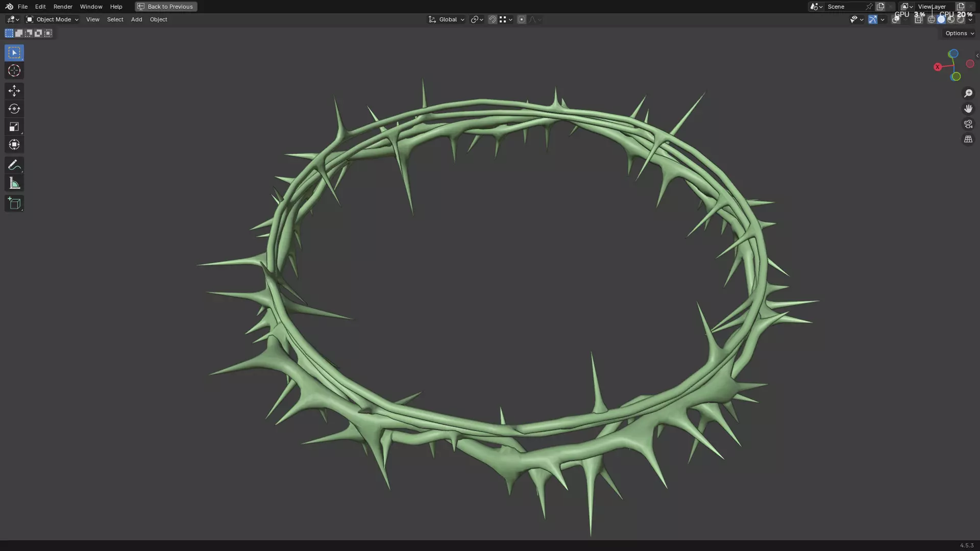Open the pivot point dropdown
The width and height of the screenshot is (980, 551).
pos(477,19)
